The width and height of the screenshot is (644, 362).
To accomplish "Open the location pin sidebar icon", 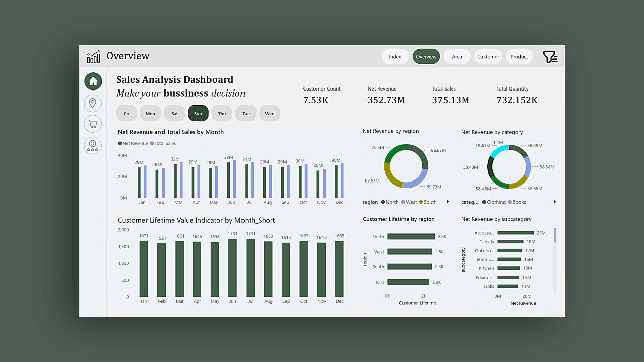I will (93, 103).
